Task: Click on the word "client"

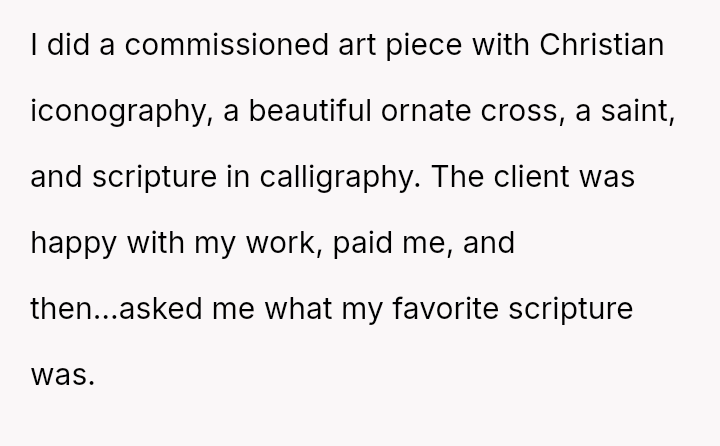Action: point(531,177)
